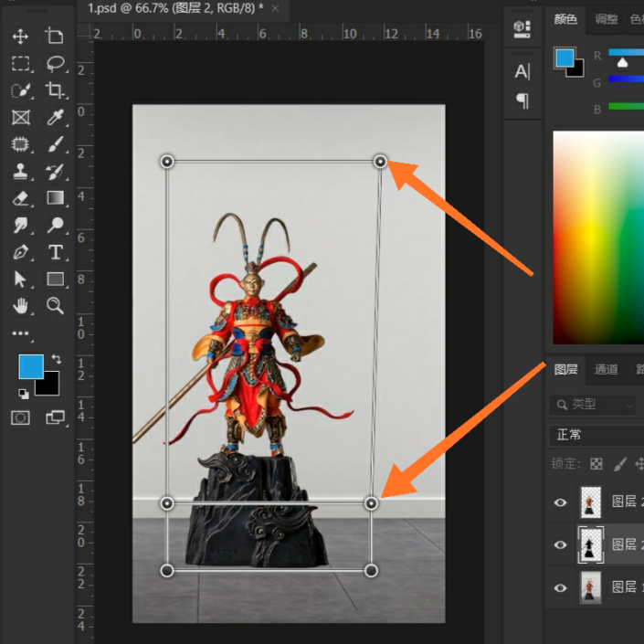Click the bottom-right transform handle below rock
Viewport: 644px width, 644px height.
pos(371,571)
